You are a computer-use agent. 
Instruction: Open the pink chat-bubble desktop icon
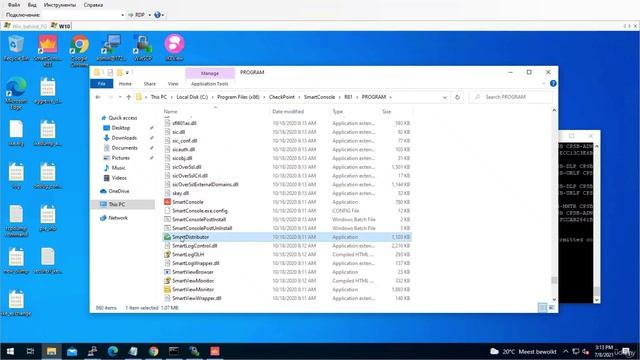(174, 48)
